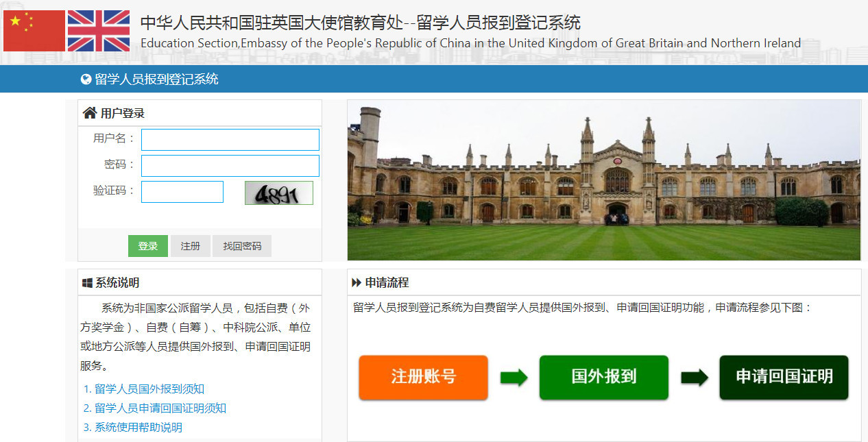Click the 验证码 label
The image size is (868, 442).
click(x=114, y=191)
